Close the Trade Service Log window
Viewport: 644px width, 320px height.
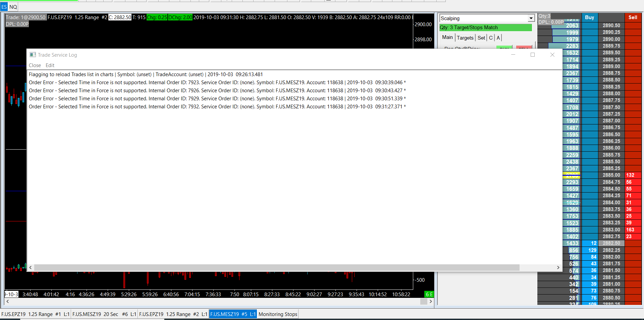pyautogui.click(x=552, y=55)
